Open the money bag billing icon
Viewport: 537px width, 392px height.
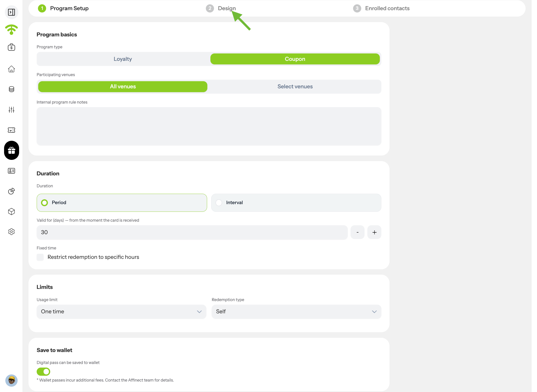point(11,47)
